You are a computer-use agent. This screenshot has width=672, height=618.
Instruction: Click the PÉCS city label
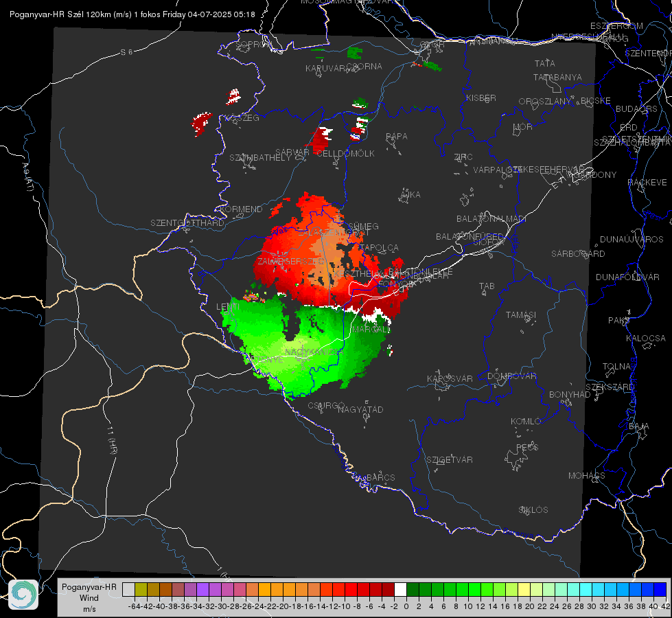tap(527, 447)
